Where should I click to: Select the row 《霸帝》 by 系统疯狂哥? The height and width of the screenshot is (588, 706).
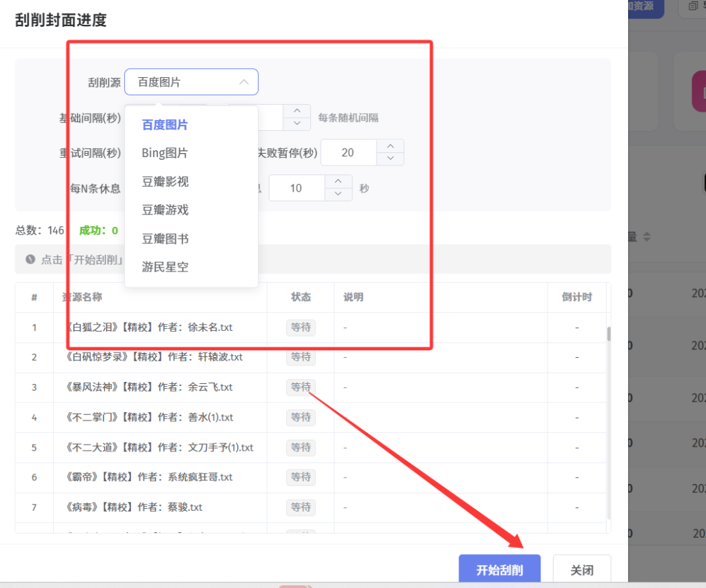[311, 477]
